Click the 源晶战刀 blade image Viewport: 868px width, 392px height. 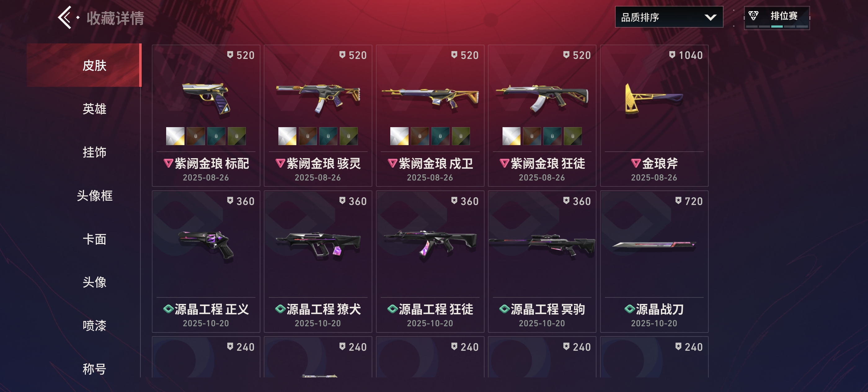click(654, 245)
